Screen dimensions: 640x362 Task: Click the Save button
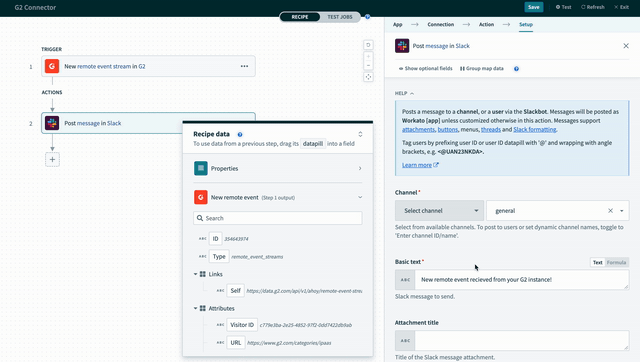pos(533,7)
